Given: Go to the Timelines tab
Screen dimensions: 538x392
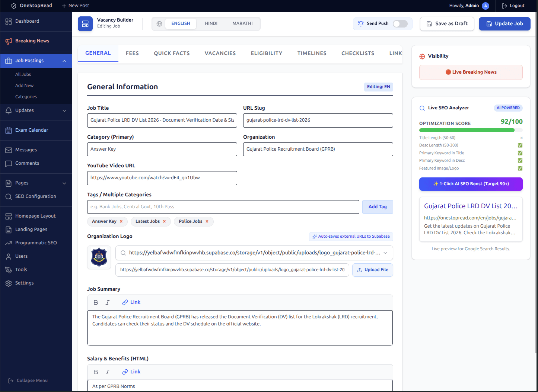Looking at the screenshot, I should click(x=312, y=54).
